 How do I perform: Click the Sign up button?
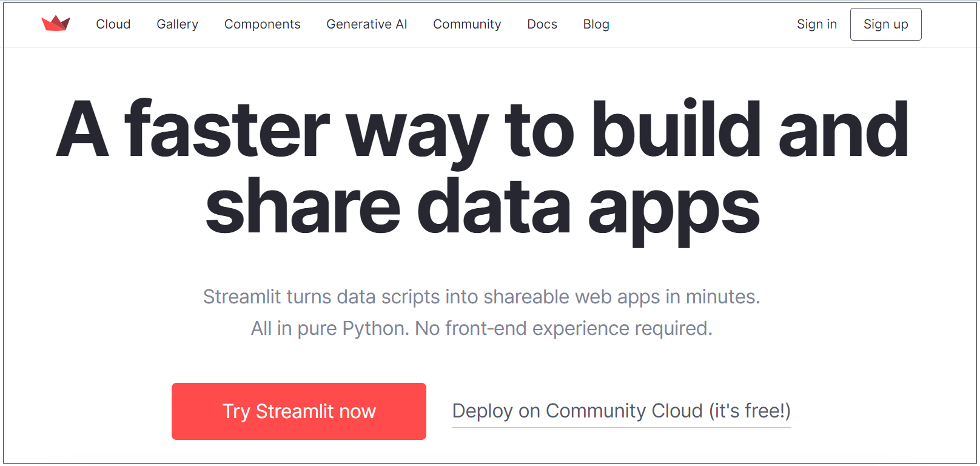click(885, 24)
